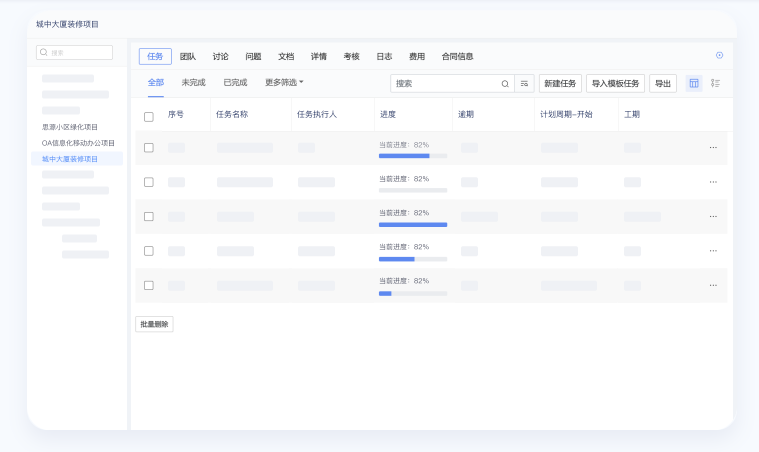
Task: Open the more options ellipsis for first row
Action: (713, 148)
